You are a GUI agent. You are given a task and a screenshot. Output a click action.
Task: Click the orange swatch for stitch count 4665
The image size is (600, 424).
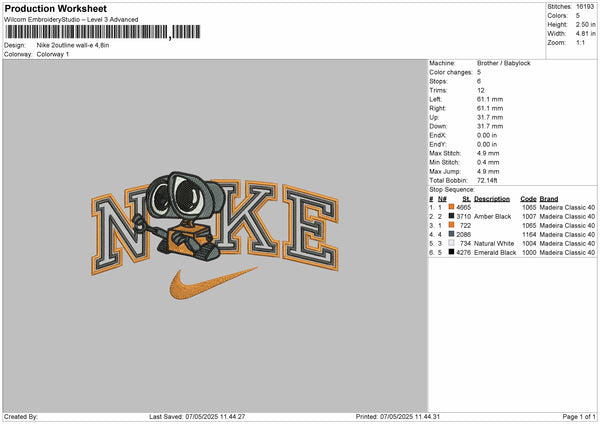point(452,207)
